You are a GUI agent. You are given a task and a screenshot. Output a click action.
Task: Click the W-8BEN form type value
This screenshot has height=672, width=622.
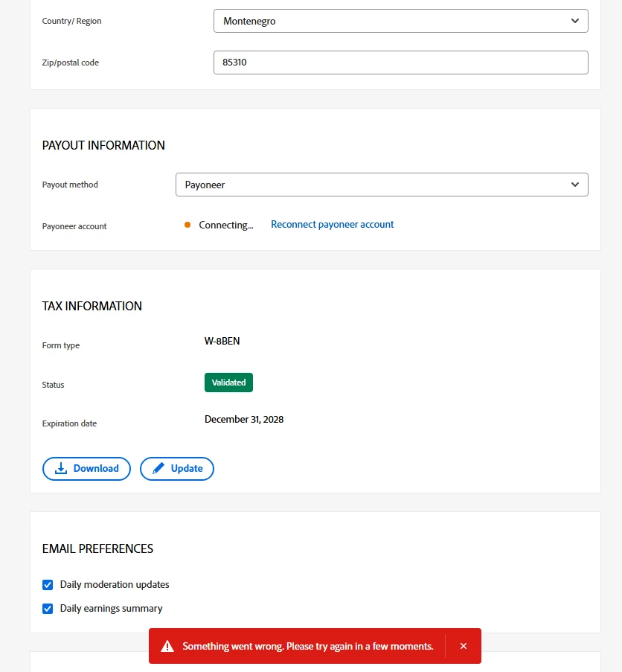[x=222, y=341]
